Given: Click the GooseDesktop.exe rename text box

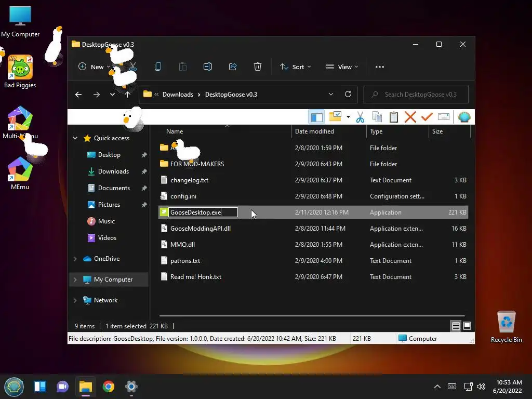Looking at the screenshot, I should tap(203, 212).
